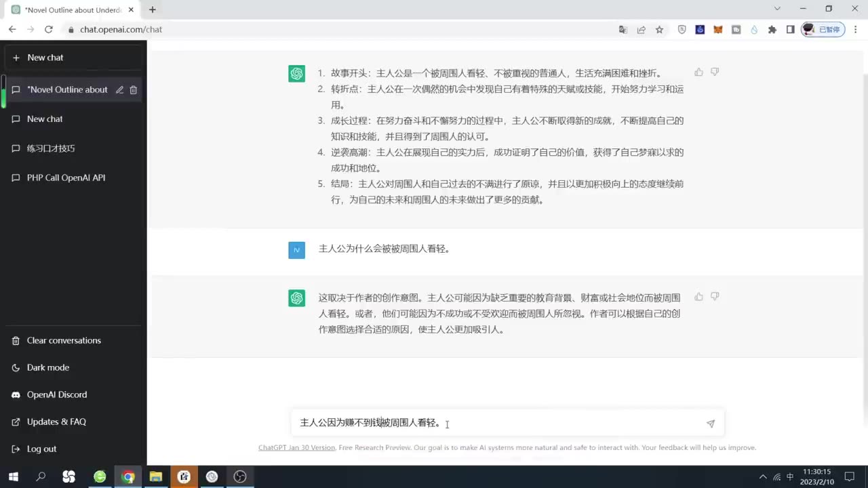This screenshot has width=868, height=488.
Task: Delete the Novel Outline chat trash icon
Action: [x=134, y=89]
